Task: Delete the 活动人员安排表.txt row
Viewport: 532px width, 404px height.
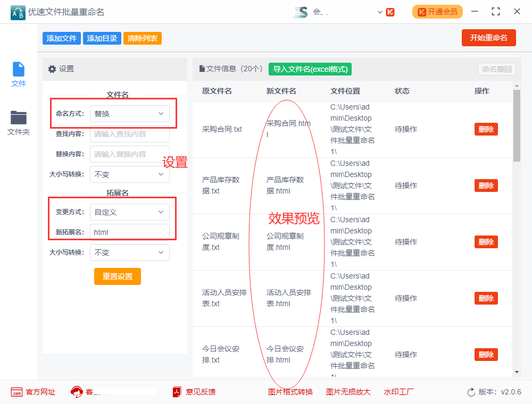Action: [x=486, y=298]
